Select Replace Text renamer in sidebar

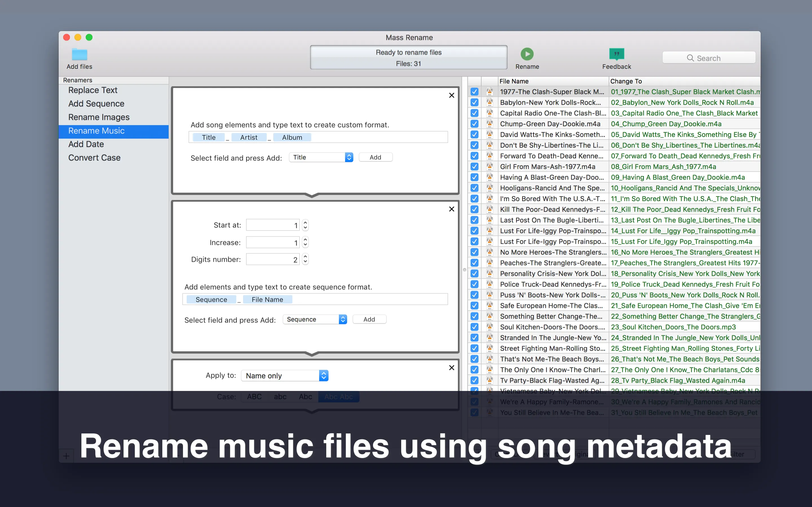point(93,90)
